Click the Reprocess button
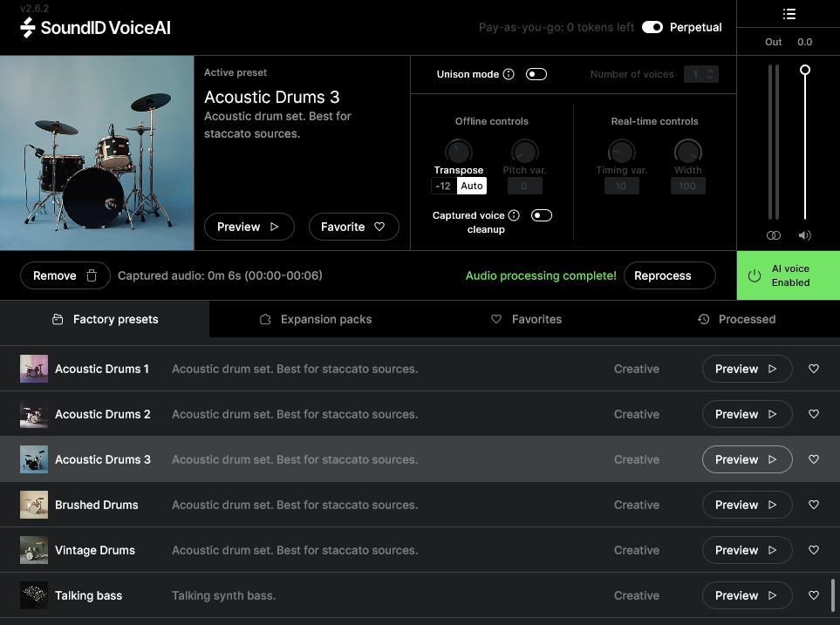The height and width of the screenshot is (625, 840). tap(669, 275)
